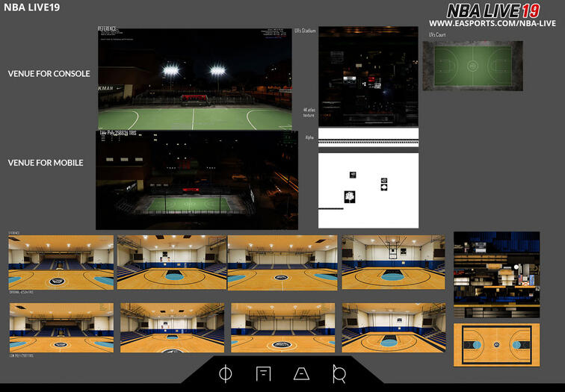
Task: Open the WWW.EASPORTS.COM/NBA-LIVE link
Action: 493,23
